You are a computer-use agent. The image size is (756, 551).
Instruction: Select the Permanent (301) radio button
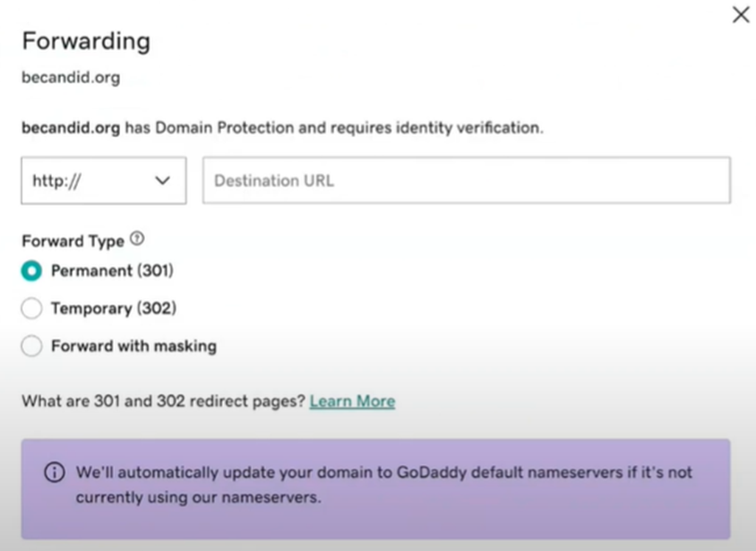point(31,271)
